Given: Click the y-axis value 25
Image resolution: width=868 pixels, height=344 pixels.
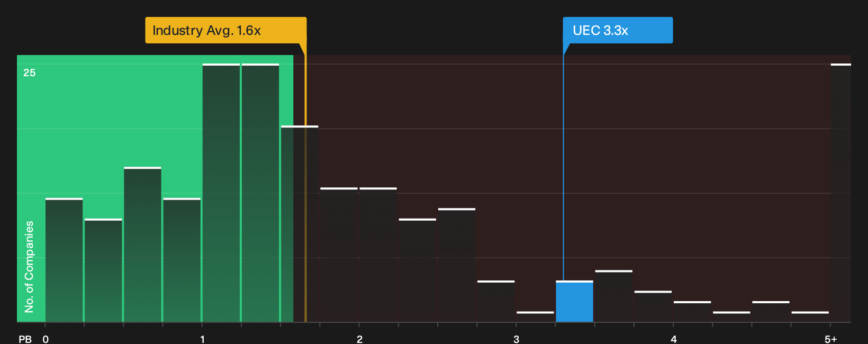Looking at the screenshot, I should [x=29, y=73].
